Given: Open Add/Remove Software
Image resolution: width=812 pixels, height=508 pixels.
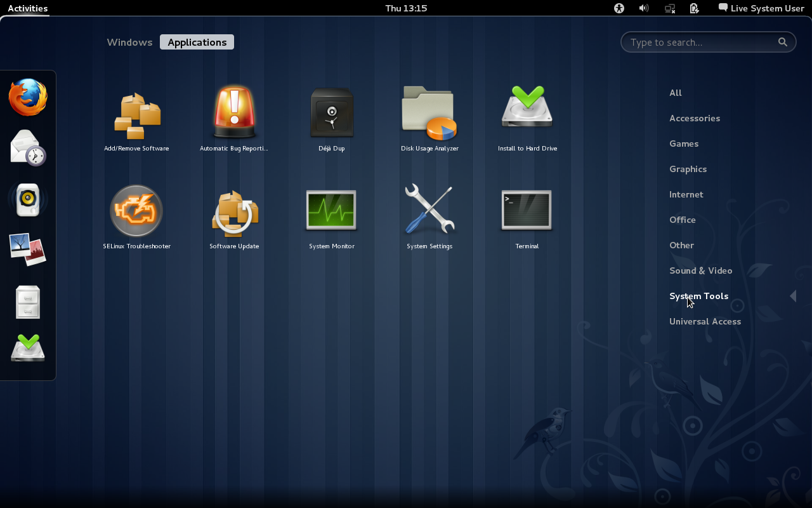Looking at the screenshot, I should (x=136, y=112).
